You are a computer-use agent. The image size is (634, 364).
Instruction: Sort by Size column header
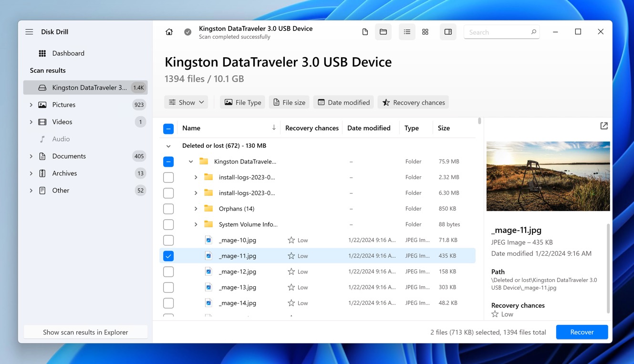point(444,128)
